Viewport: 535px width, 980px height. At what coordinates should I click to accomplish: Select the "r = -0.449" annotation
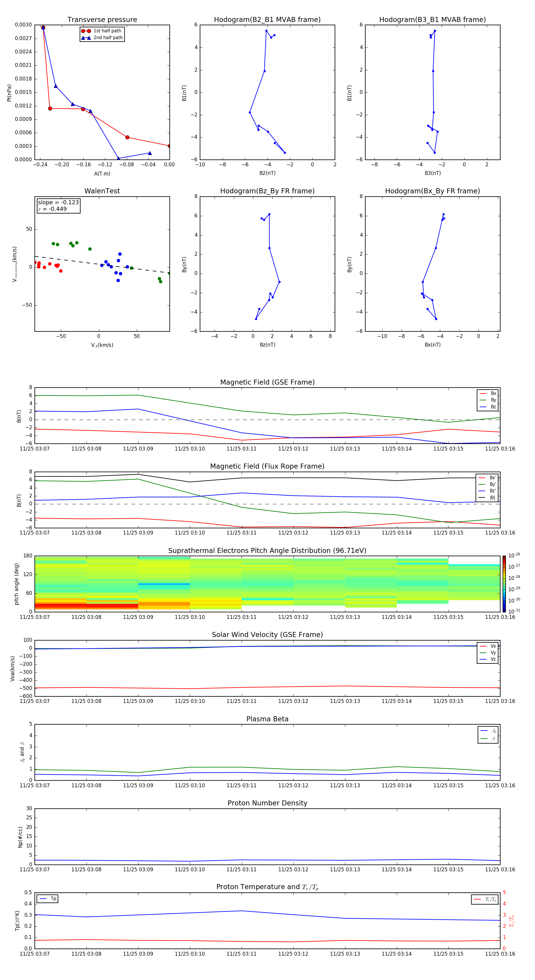click(x=53, y=209)
